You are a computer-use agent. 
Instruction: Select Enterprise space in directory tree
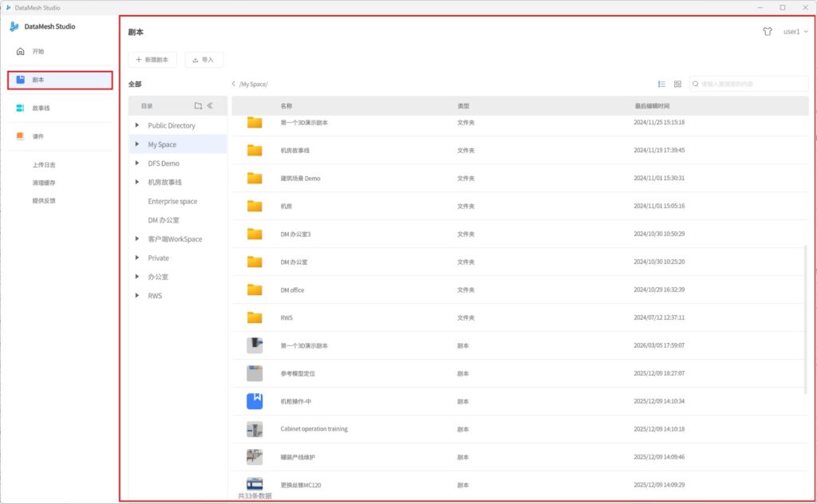point(172,202)
